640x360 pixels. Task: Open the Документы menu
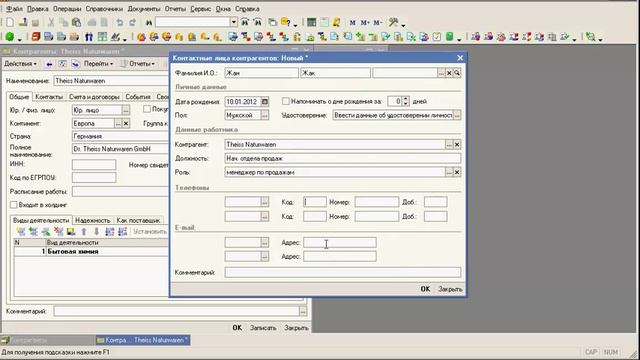click(x=144, y=9)
